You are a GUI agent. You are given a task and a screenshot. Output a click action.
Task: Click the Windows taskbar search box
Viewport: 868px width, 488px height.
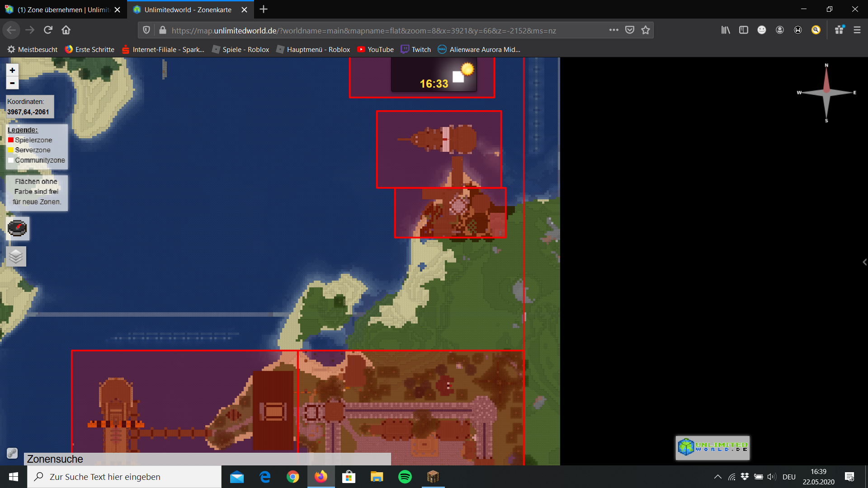coord(124,477)
